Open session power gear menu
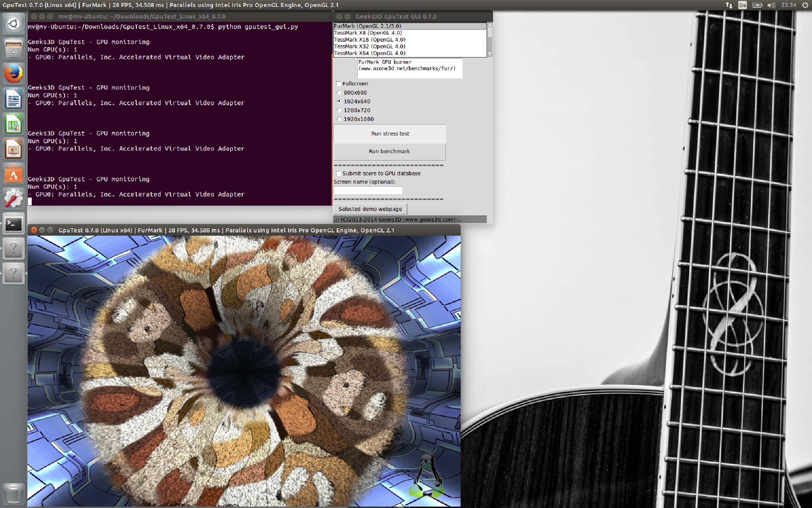The height and width of the screenshot is (508, 812). pyautogui.click(x=805, y=5)
